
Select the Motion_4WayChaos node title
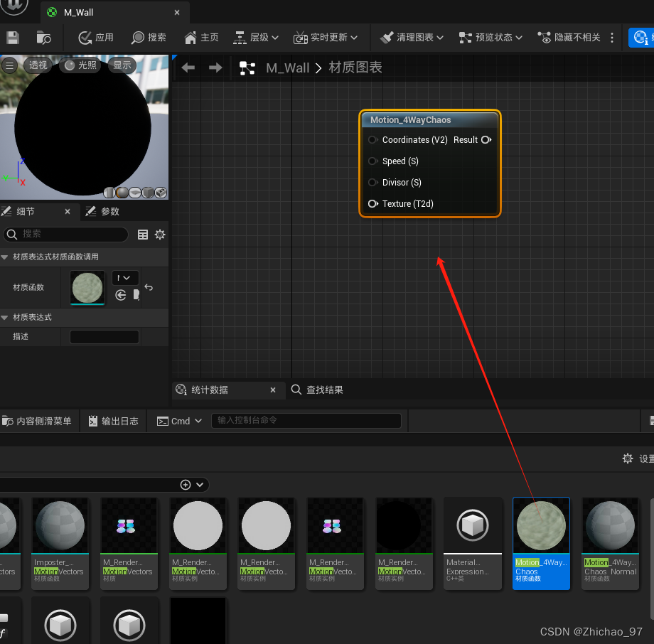pos(410,120)
